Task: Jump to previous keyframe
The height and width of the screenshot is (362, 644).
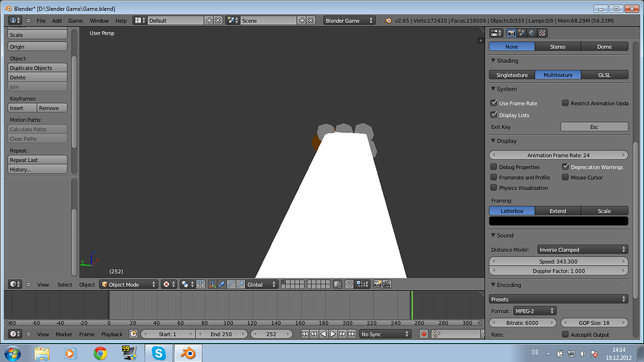Action: pos(314,334)
